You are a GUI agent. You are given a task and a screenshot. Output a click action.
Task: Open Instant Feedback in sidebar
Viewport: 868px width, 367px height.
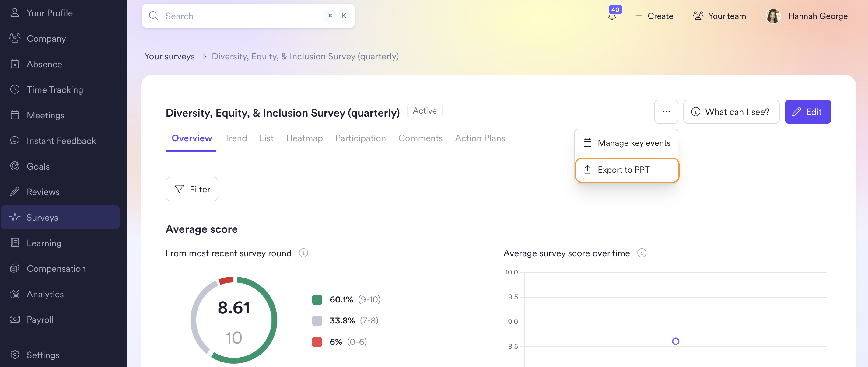(61, 141)
